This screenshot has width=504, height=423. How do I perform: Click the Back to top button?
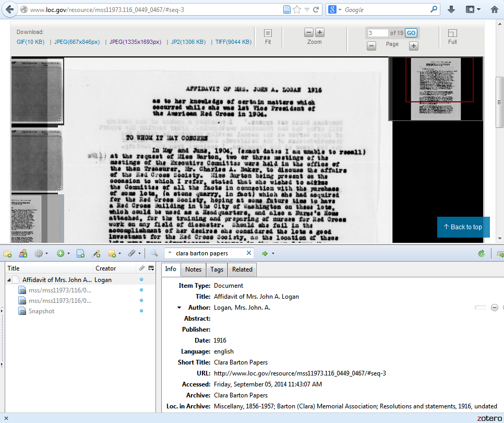click(x=463, y=227)
